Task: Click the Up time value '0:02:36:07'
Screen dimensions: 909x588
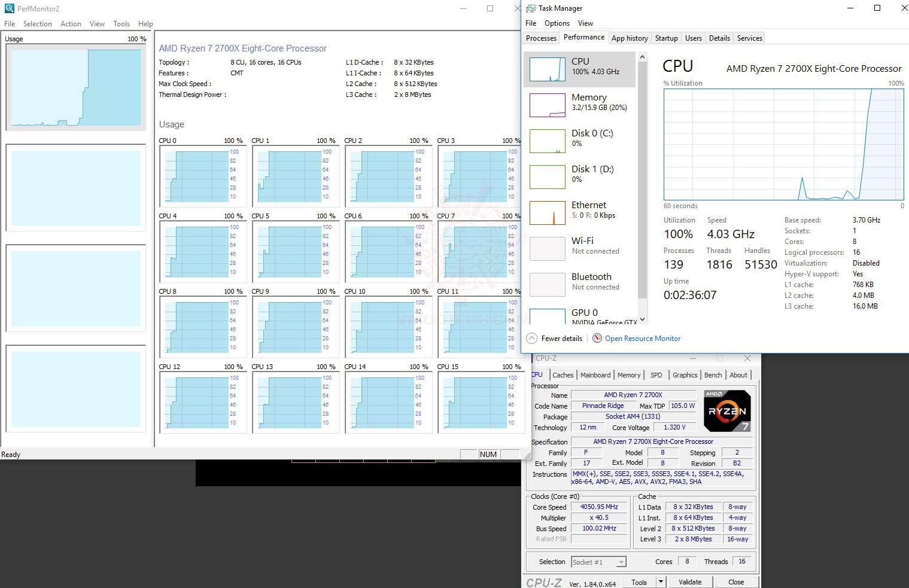Action: click(x=690, y=295)
